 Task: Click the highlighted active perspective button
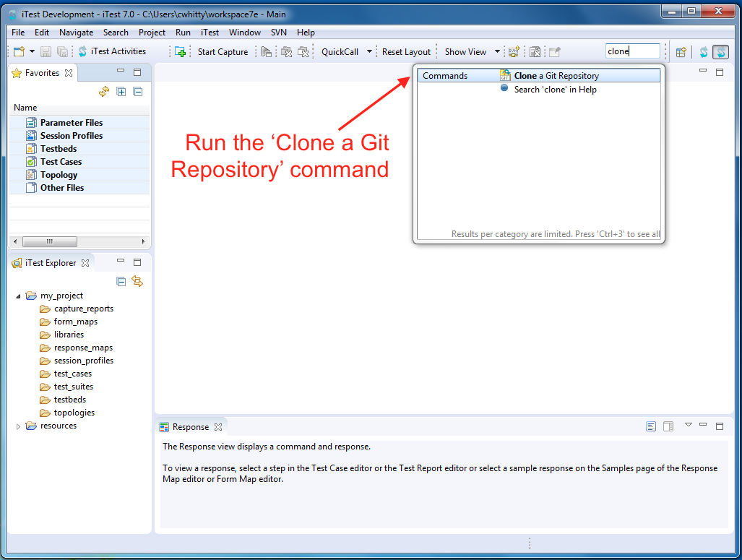(x=721, y=51)
